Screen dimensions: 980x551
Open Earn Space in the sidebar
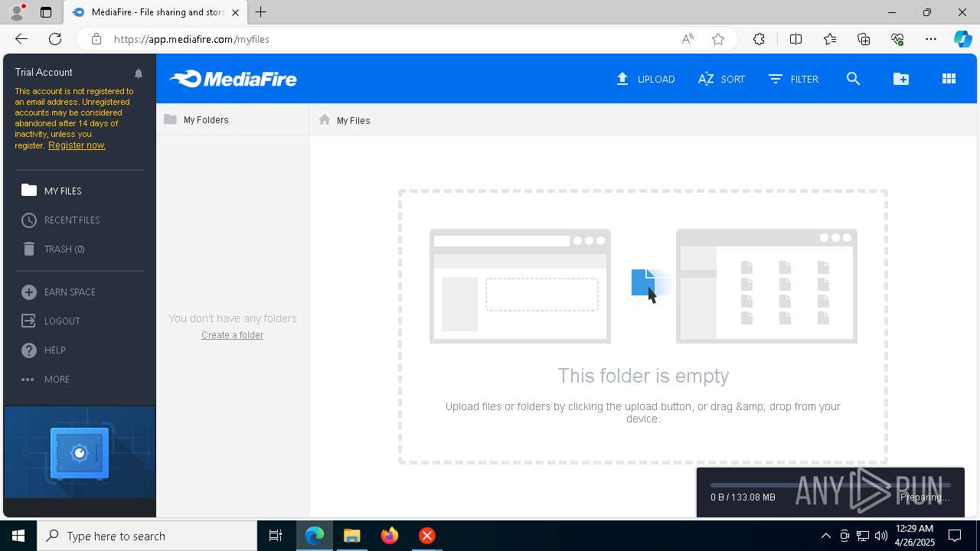[x=59, y=292]
